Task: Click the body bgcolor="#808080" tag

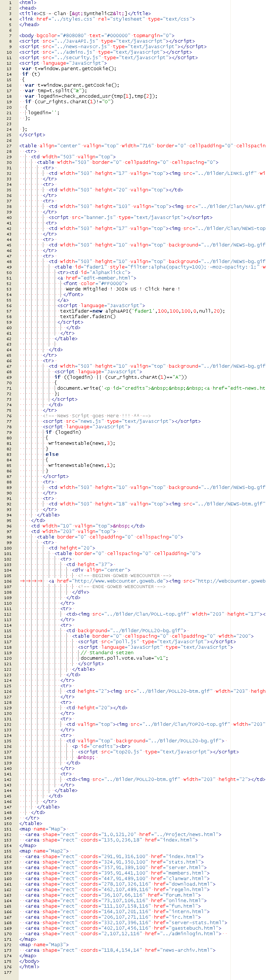Action: (97, 36)
